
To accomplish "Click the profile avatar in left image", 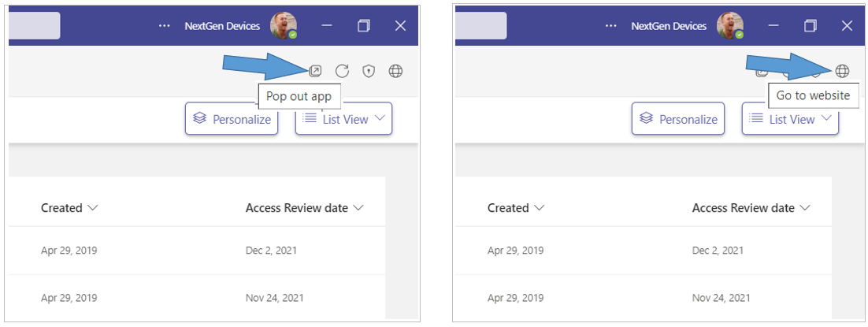I will point(284,26).
